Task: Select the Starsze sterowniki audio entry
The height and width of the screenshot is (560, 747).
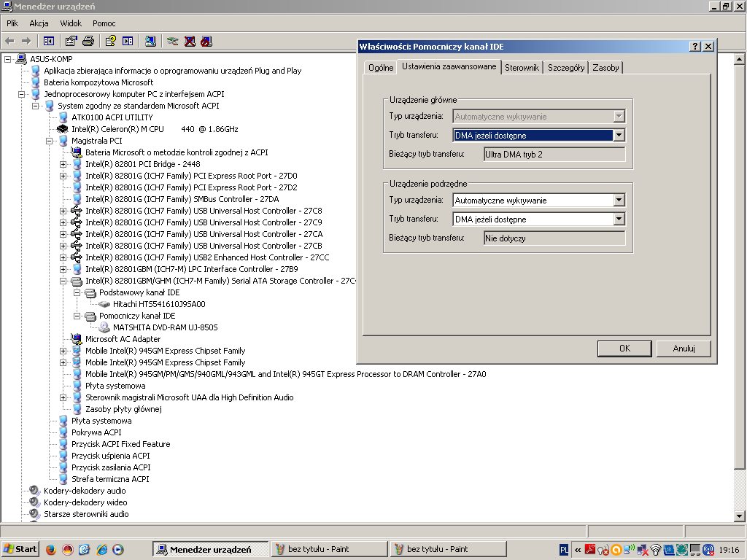Action: point(86,514)
